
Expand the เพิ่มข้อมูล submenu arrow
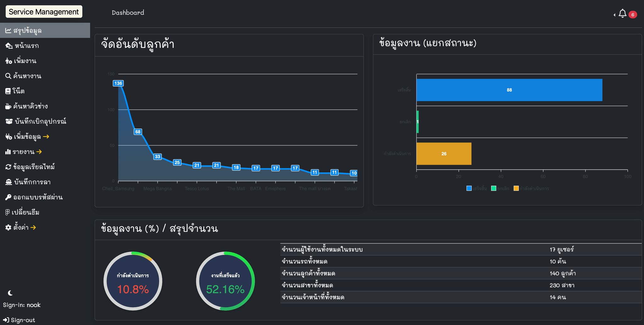[x=46, y=137]
